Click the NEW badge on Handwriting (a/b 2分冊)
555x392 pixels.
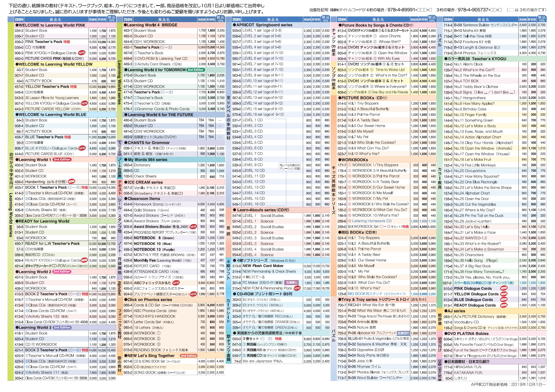71,182
